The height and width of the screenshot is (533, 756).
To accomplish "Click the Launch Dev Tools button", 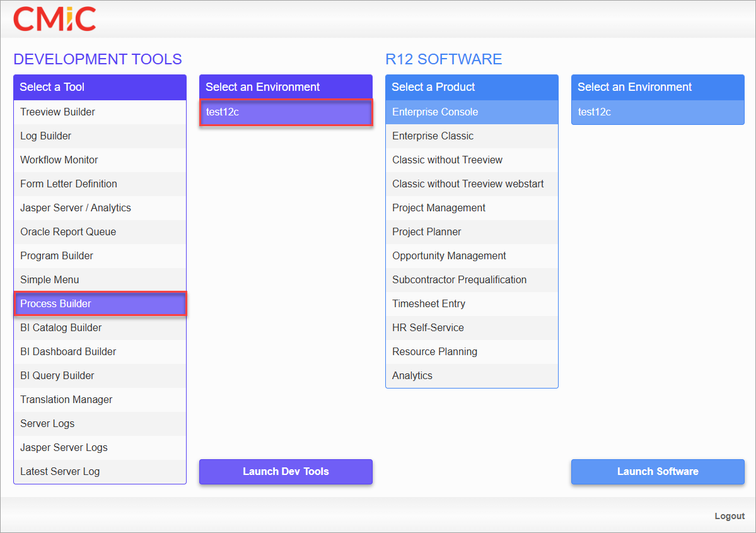I will click(x=286, y=472).
